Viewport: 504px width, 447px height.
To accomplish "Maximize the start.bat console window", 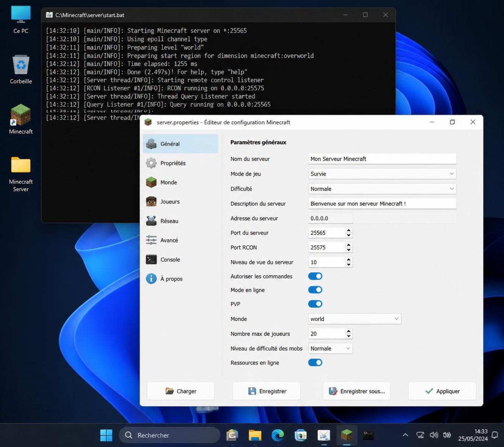I will pos(365,15).
